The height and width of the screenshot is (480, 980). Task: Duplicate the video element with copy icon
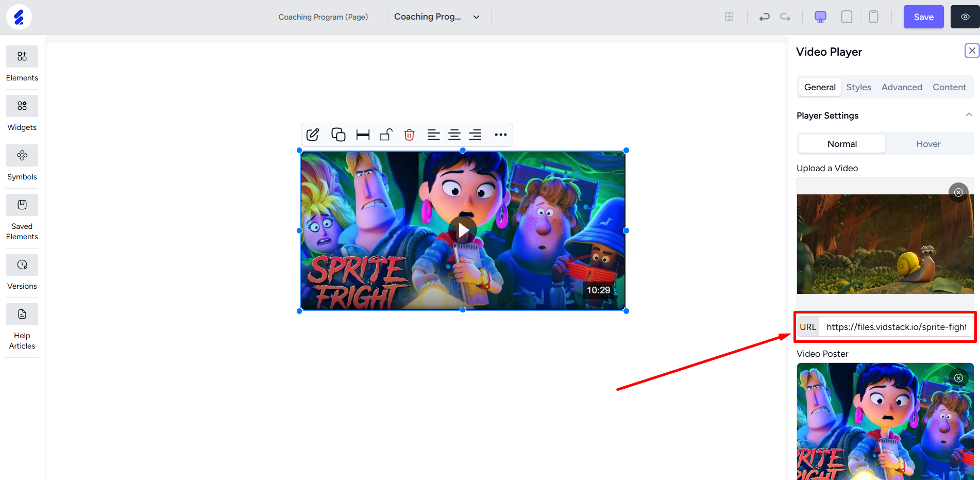coord(338,135)
